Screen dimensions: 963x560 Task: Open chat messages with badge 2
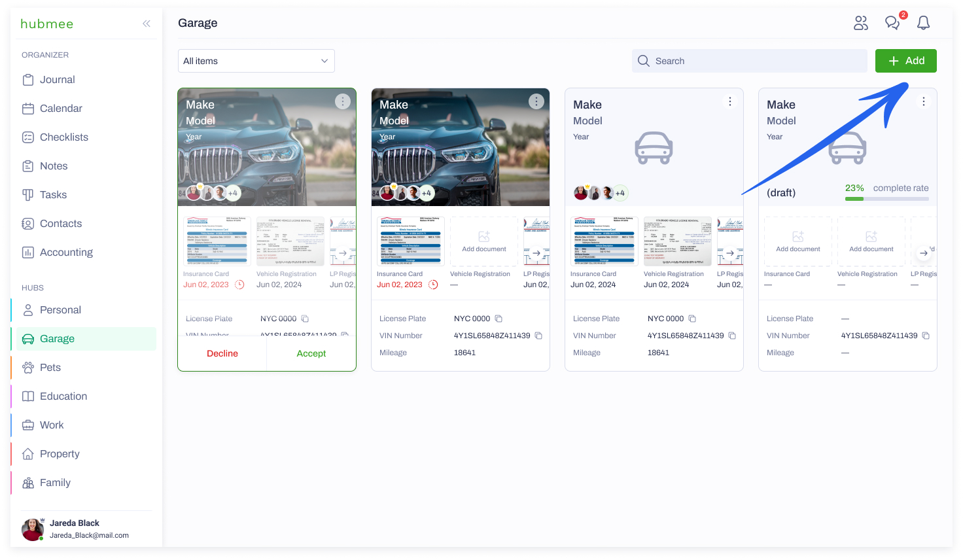(892, 23)
